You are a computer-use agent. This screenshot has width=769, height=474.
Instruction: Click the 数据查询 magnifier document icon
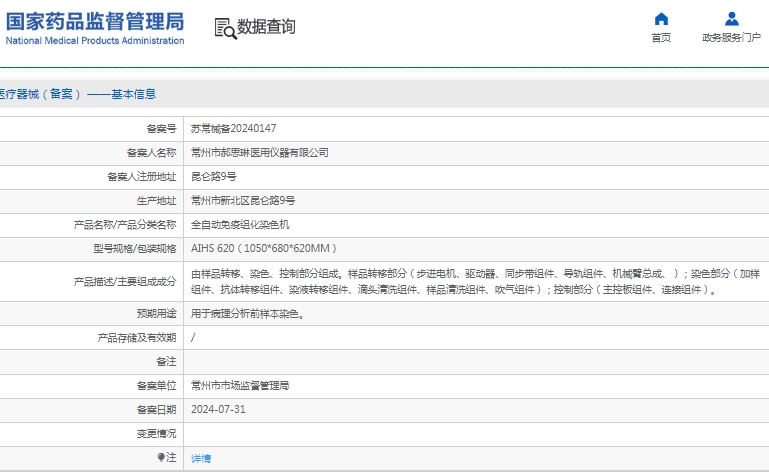coord(226,28)
